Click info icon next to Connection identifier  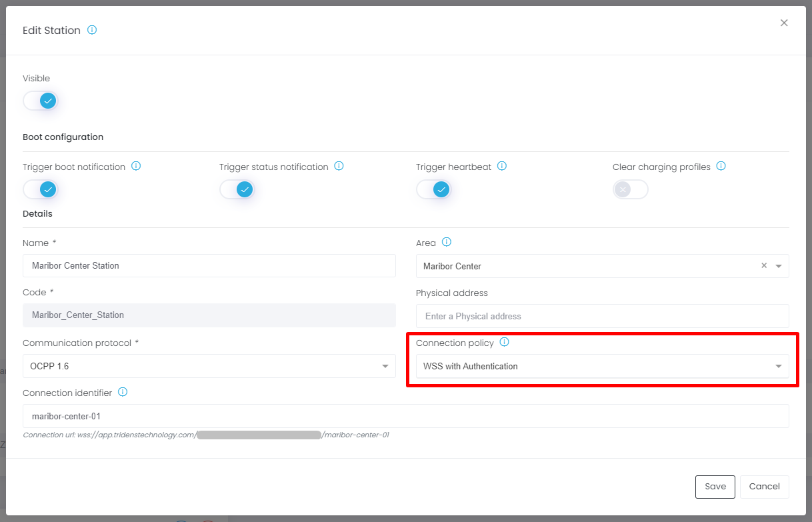[123, 392]
